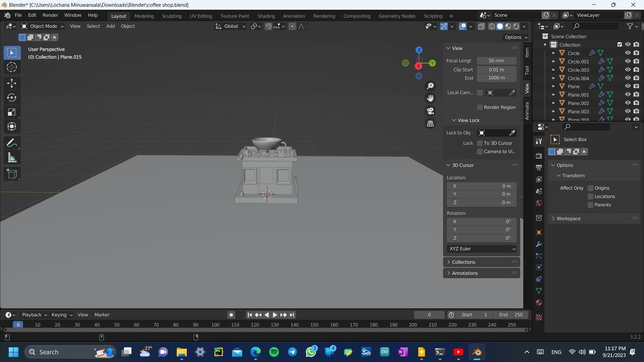Choose the Add Cube tool
This screenshot has width=644, height=362.
point(12,174)
